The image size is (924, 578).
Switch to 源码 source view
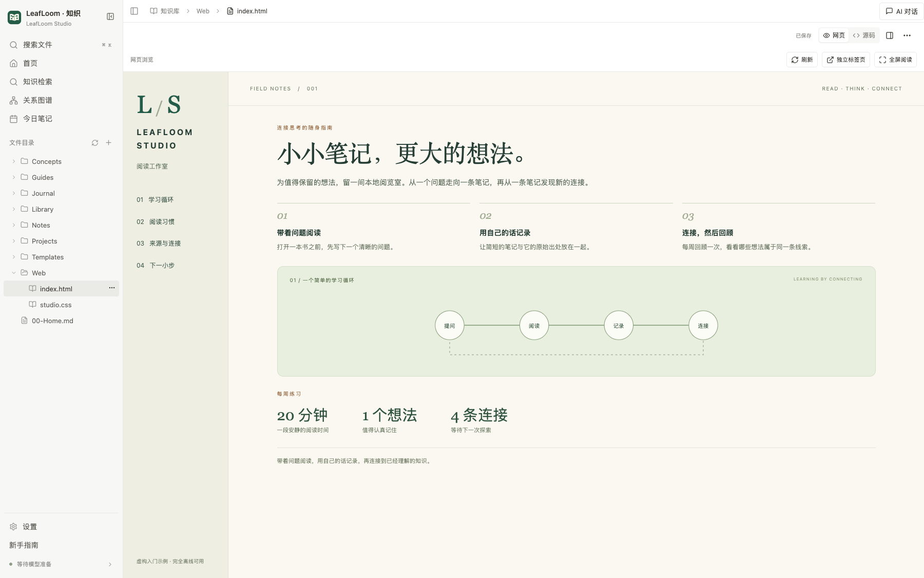pos(864,35)
